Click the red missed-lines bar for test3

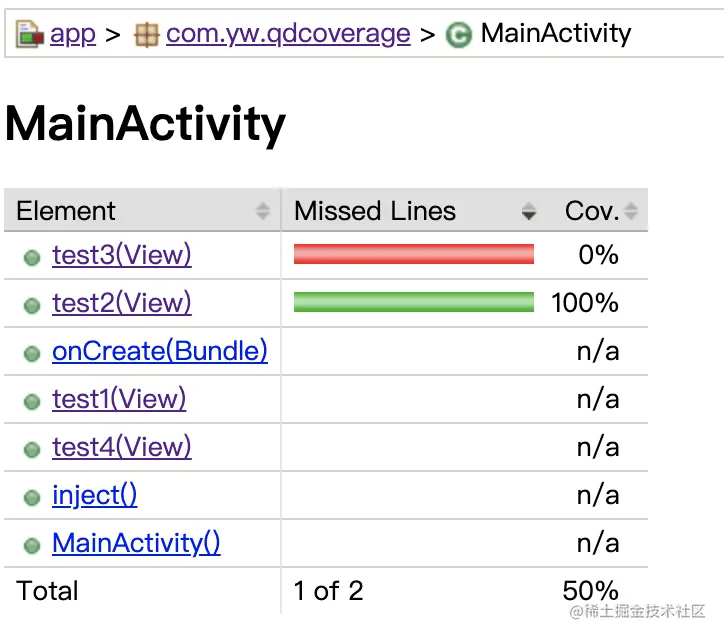413,255
